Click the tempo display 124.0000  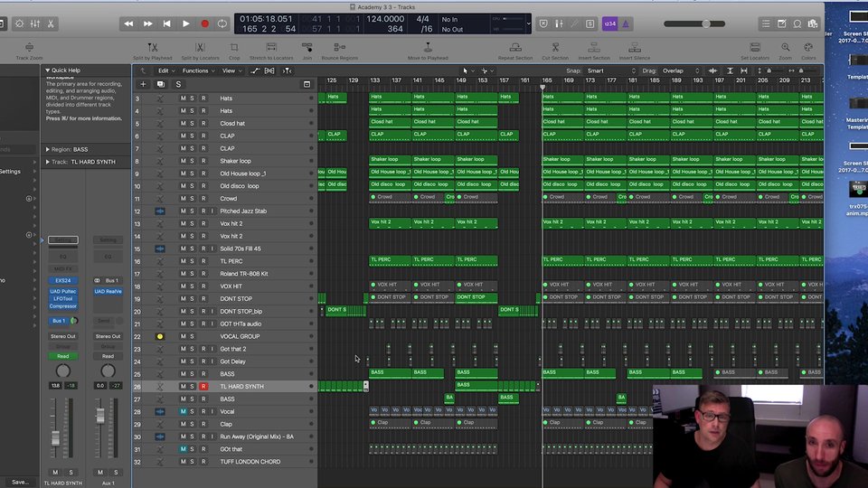(385, 19)
